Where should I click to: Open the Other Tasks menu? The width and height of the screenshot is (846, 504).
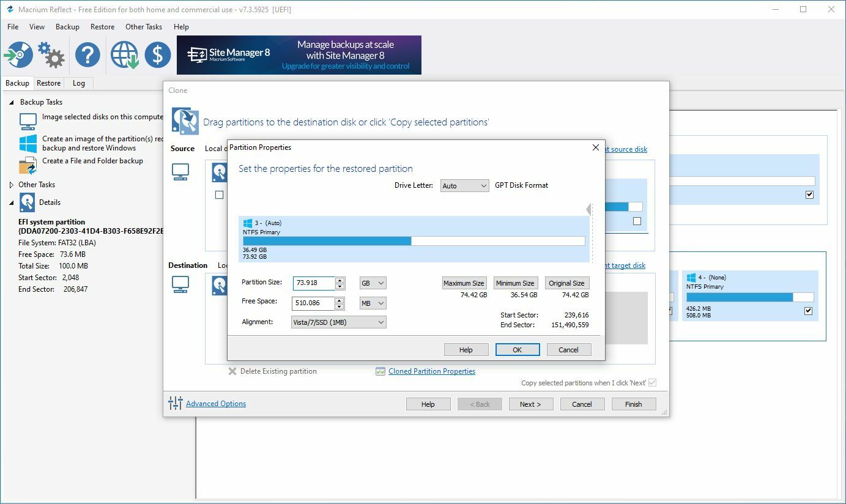pos(144,27)
